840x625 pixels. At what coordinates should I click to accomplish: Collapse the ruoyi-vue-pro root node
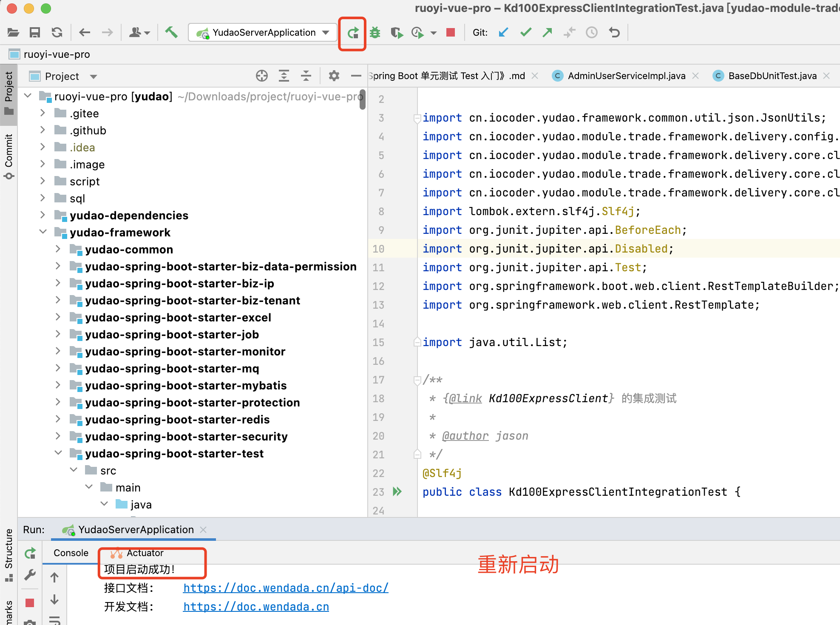28,96
